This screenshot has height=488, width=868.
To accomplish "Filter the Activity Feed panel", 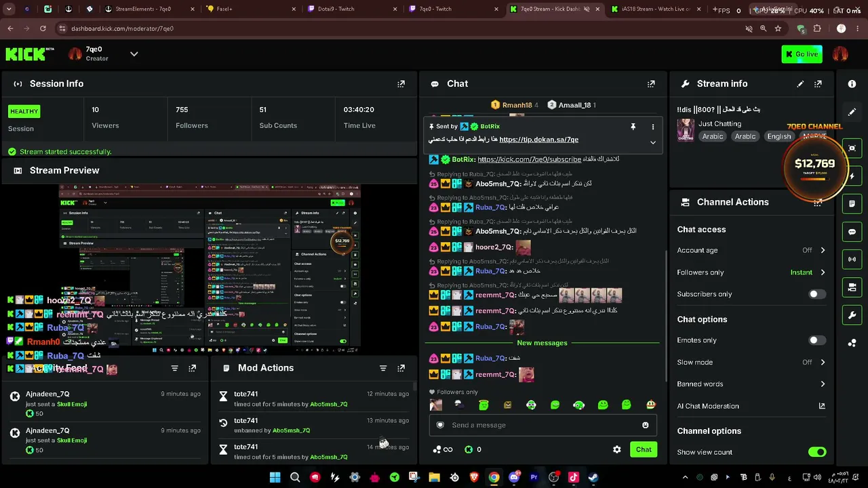I will tap(174, 368).
